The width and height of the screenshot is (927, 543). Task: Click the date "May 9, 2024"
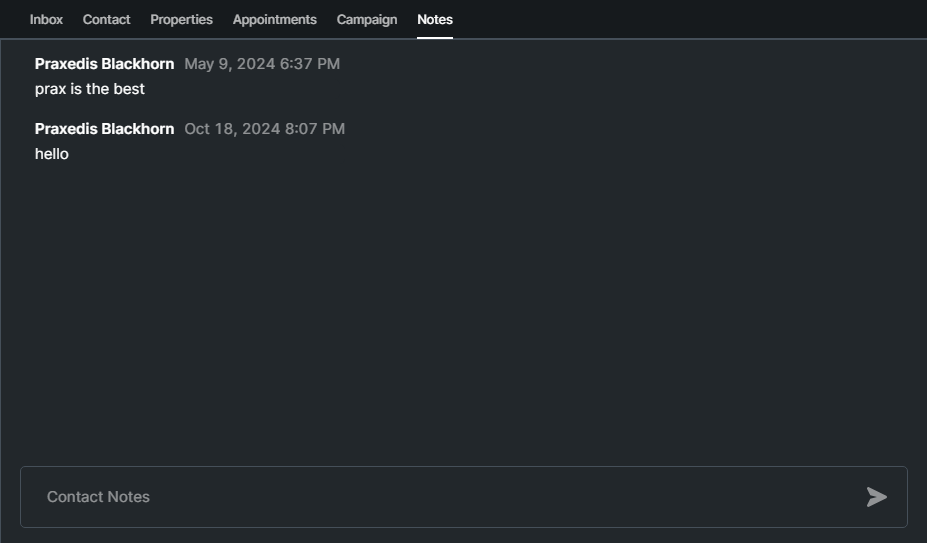click(229, 64)
